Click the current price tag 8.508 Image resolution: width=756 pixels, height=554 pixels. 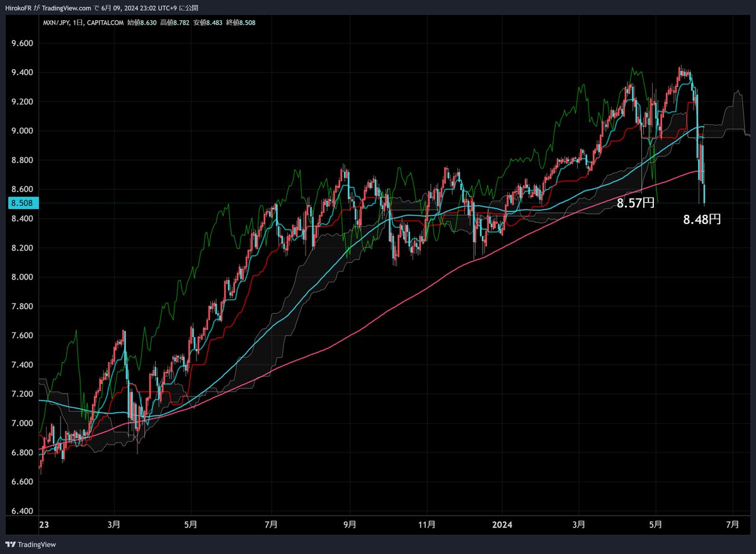pyautogui.click(x=23, y=203)
